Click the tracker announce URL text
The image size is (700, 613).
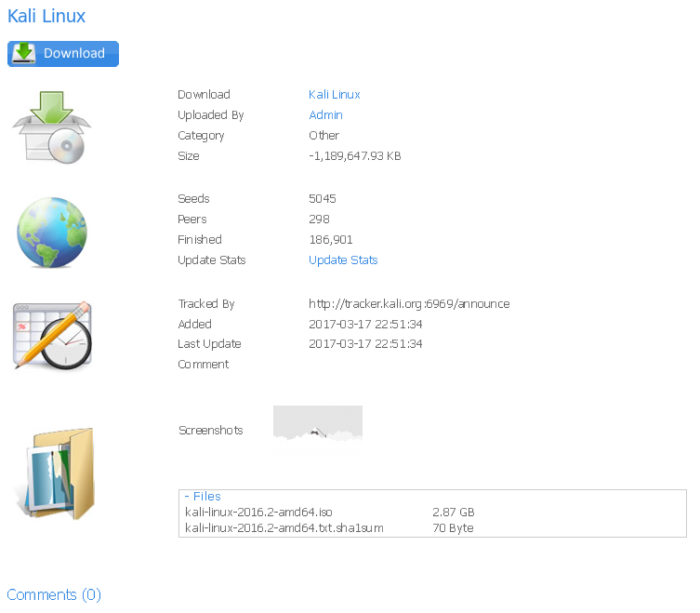[409, 304]
